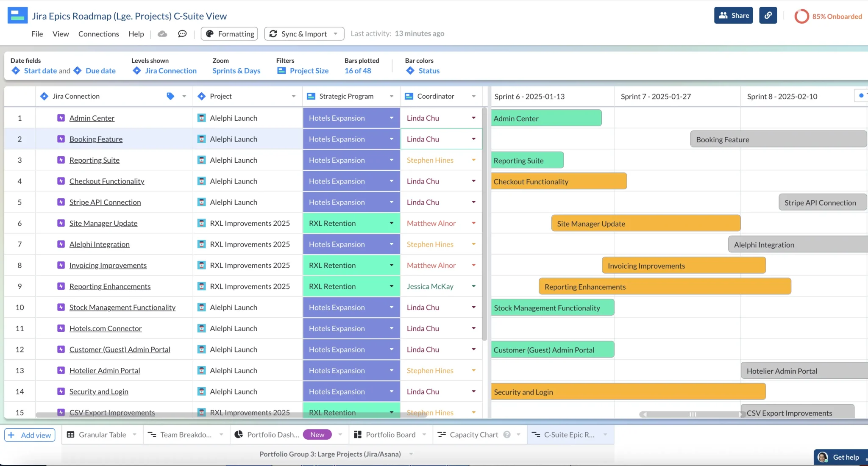Click the gantt horizontal scrollbar handle

click(x=693, y=414)
